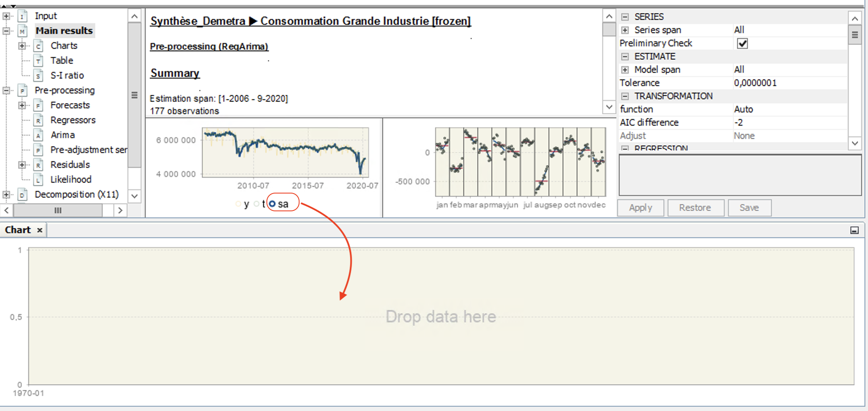Click the Forecasts node icon
This screenshot has width=868, height=411.
point(38,105)
